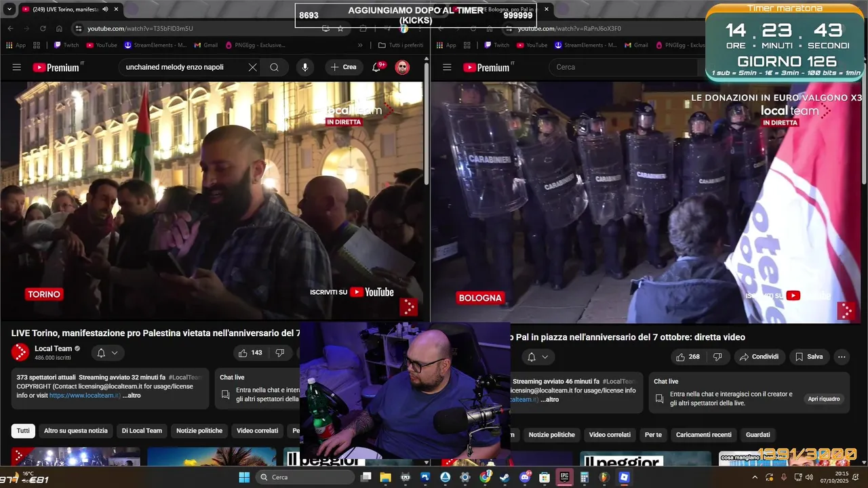This screenshot has width=868, height=488.
Task: Select the 'Caricamenti recenti' filter chip
Action: pos(703,434)
